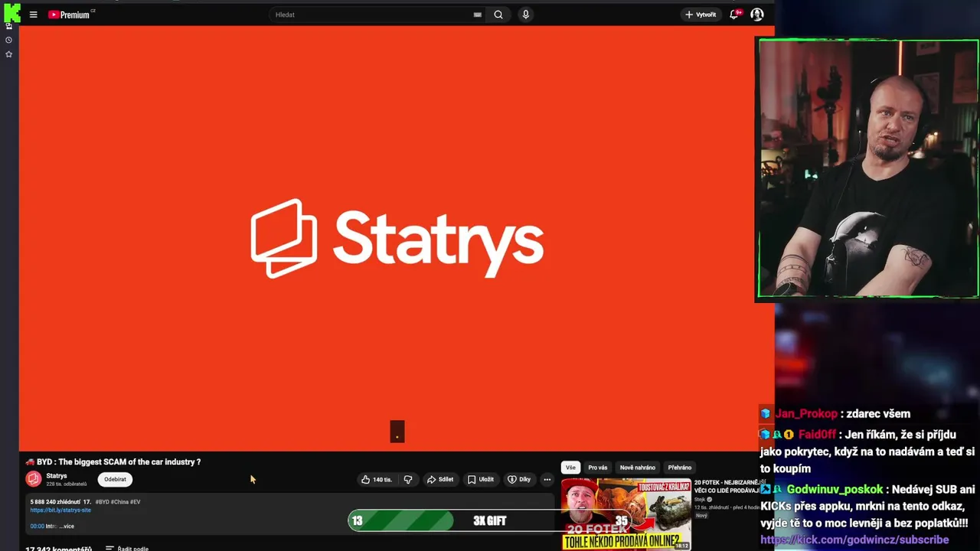This screenshot has height=551, width=980.
Task: Select the Přehráno filter chip
Action: pos(680,468)
